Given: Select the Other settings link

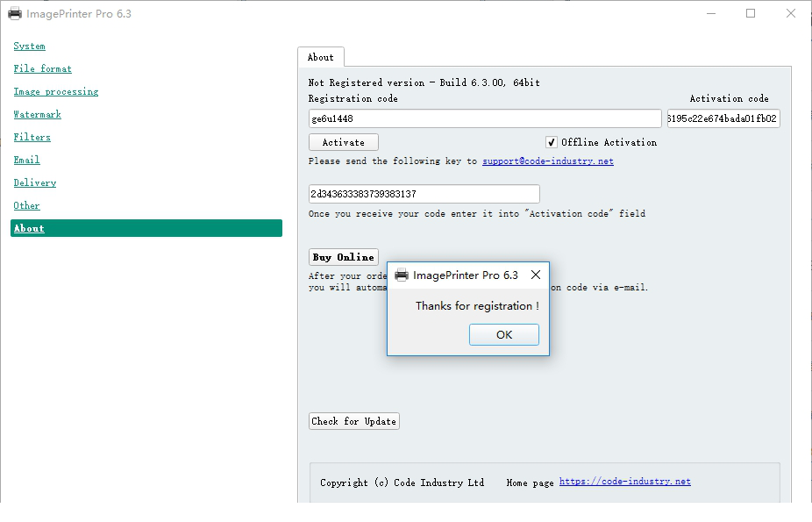Looking at the screenshot, I should pos(26,205).
